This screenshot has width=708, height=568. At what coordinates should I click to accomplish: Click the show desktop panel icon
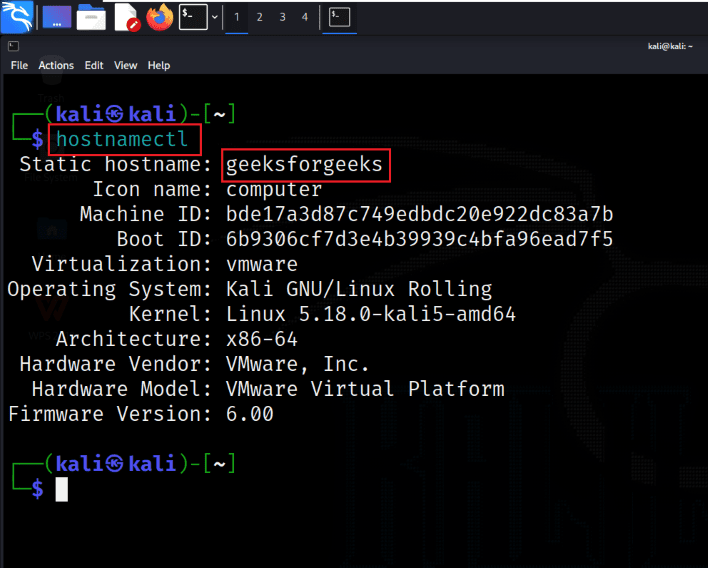click(57, 17)
